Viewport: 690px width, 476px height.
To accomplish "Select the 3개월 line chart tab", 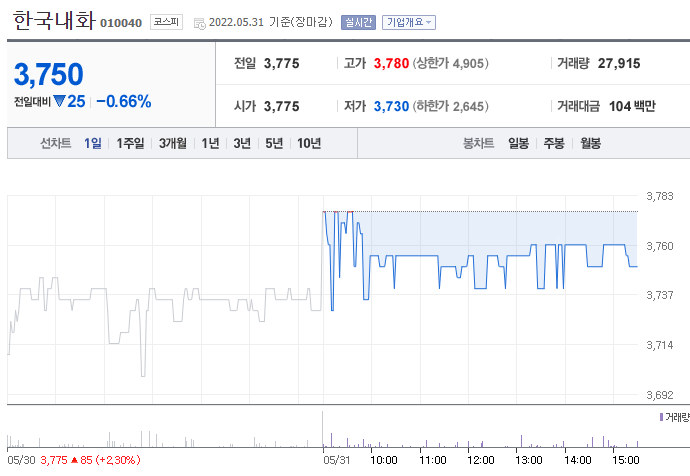I will [x=172, y=143].
